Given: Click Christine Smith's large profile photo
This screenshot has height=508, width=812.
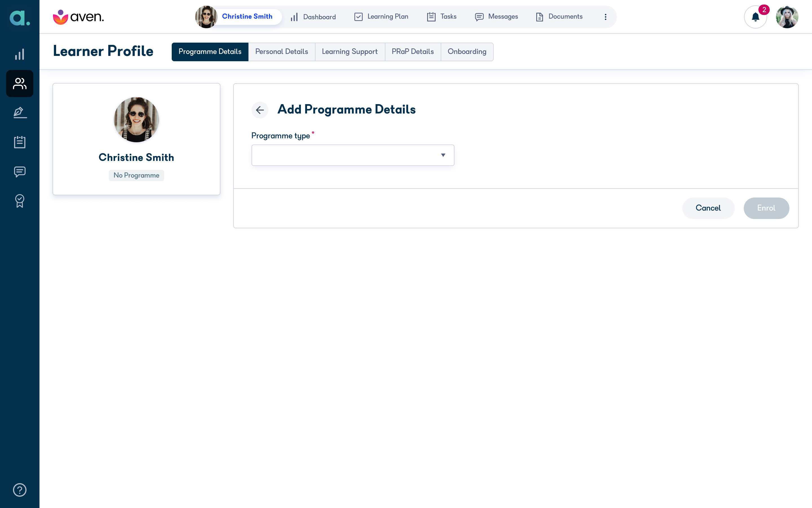Looking at the screenshot, I should pyautogui.click(x=136, y=120).
